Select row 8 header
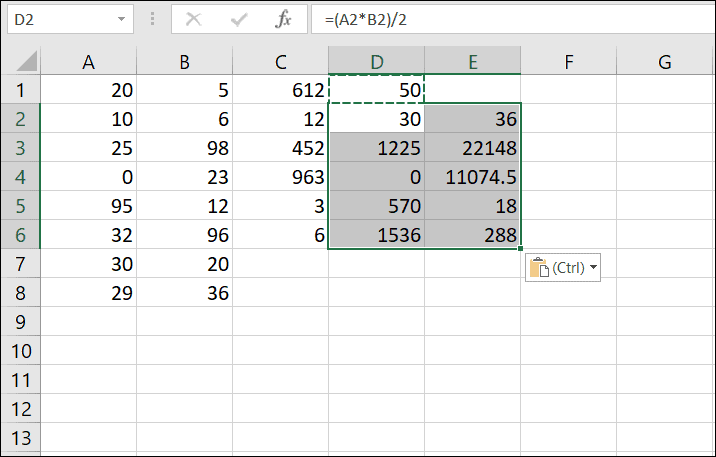This screenshot has height=457, width=716. tap(21, 293)
